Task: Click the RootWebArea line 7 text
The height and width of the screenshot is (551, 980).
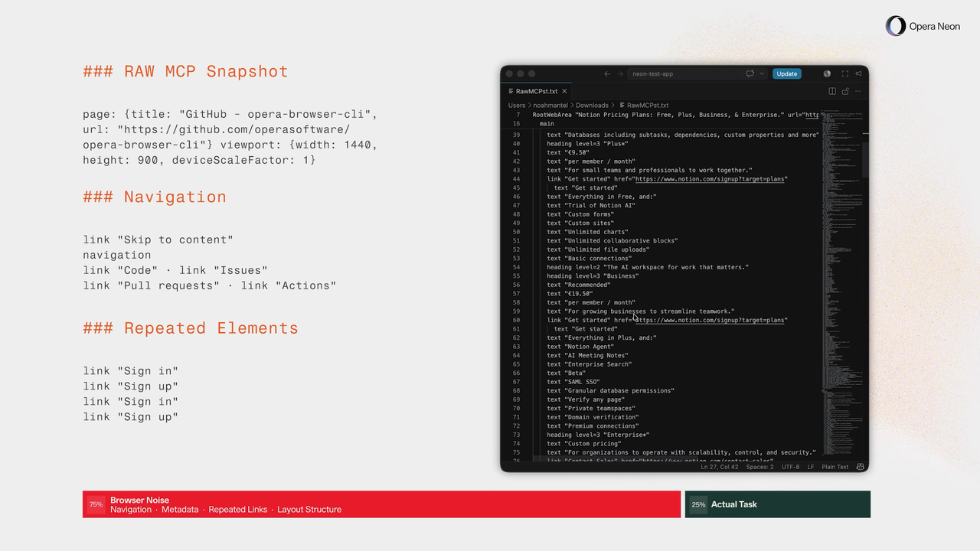Action: (675, 115)
